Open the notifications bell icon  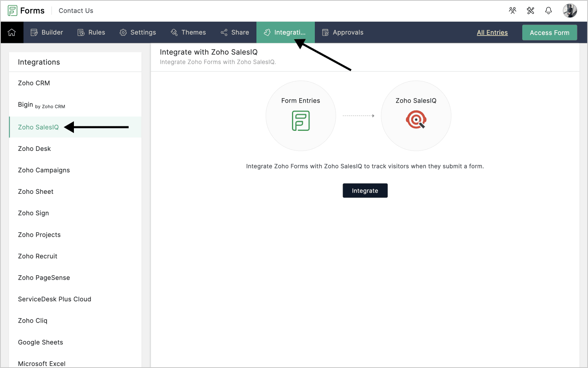[x=548, y=11]
